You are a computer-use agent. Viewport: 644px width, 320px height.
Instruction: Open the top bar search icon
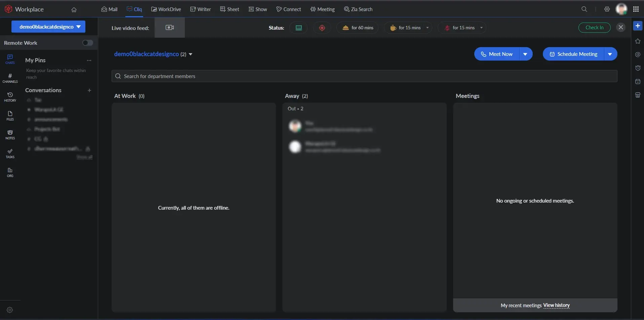click(585, 9)
